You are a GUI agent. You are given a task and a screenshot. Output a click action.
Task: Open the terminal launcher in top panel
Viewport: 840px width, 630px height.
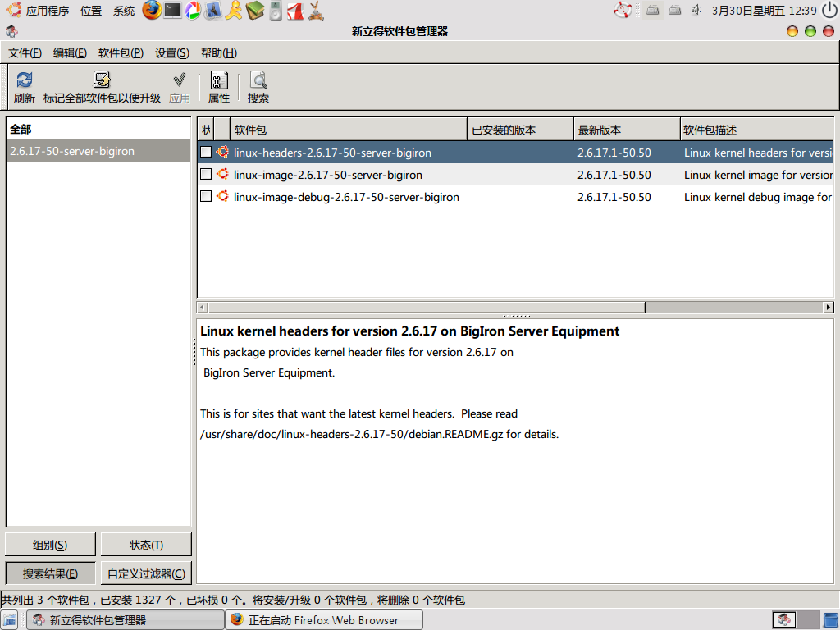(x=172, y=10)
